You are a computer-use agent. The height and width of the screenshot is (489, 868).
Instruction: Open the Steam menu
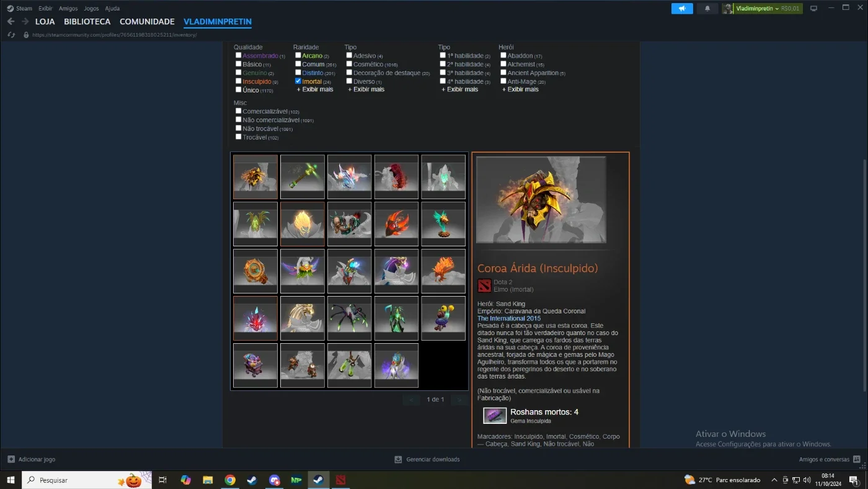(x=24, y=9)
